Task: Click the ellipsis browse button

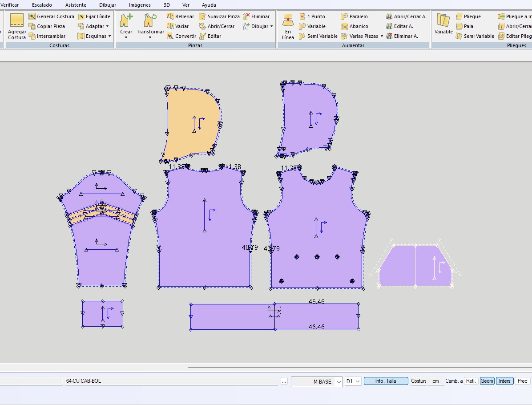Action: (284, 381)
